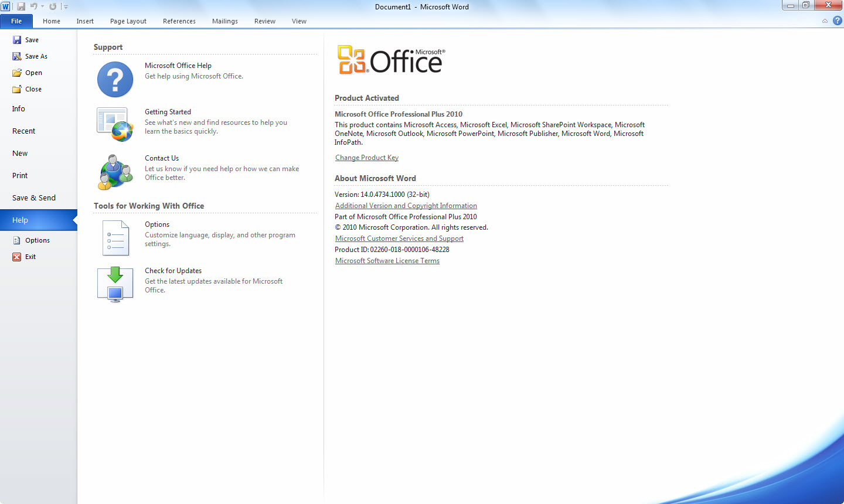Click the Word application icon in title bar

click(x=6, y=6)
